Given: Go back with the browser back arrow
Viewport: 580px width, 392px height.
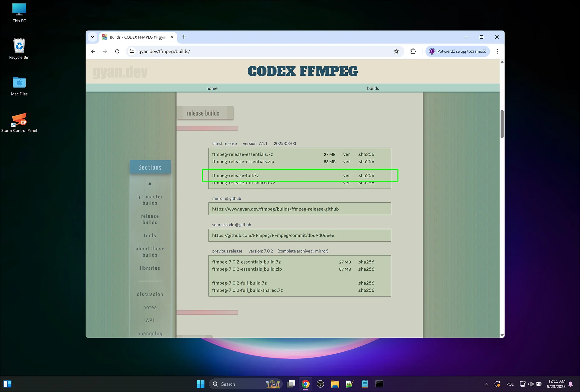Looking at the screenshot, I should tap(93, 51).
